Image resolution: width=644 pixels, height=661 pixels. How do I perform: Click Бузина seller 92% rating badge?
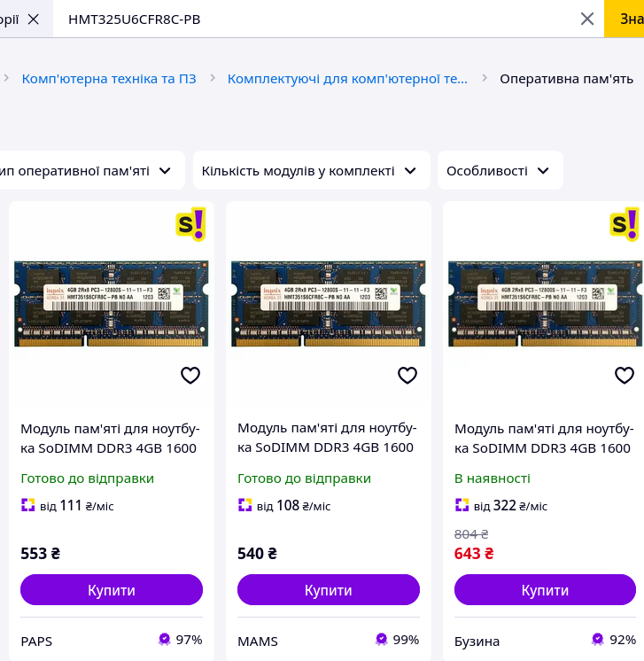coord(598,639)
